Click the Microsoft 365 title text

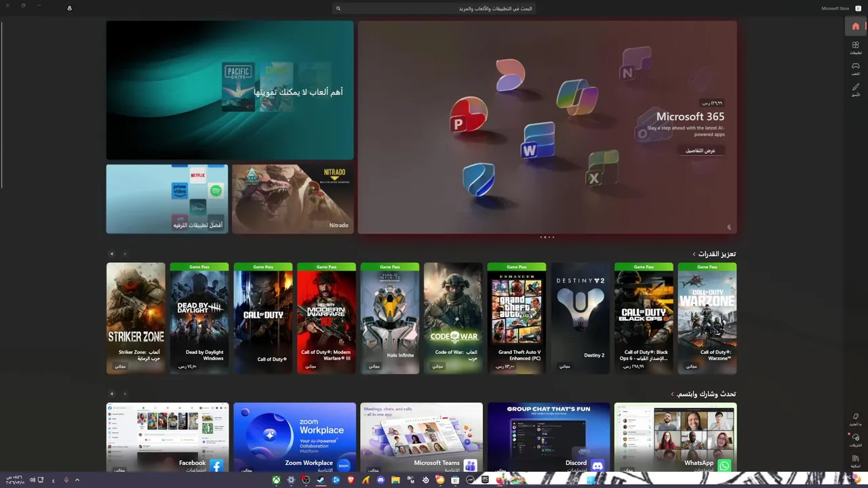coord(690,117)
